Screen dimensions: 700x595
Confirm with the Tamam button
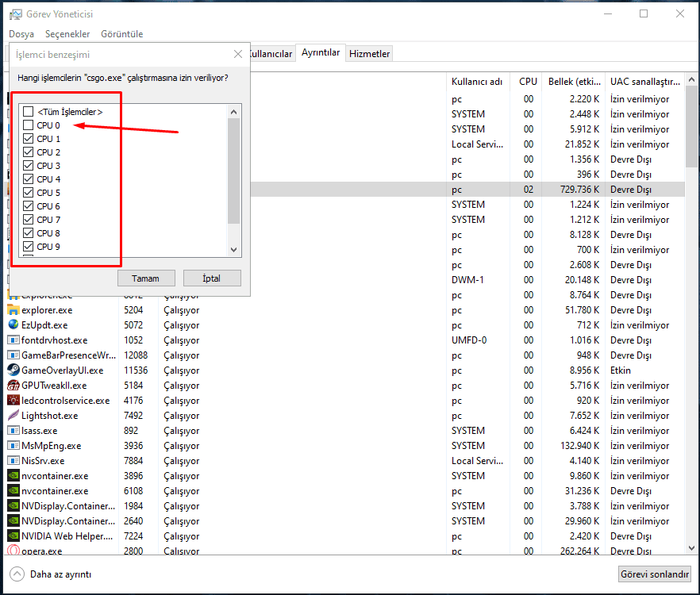point(146,278)
